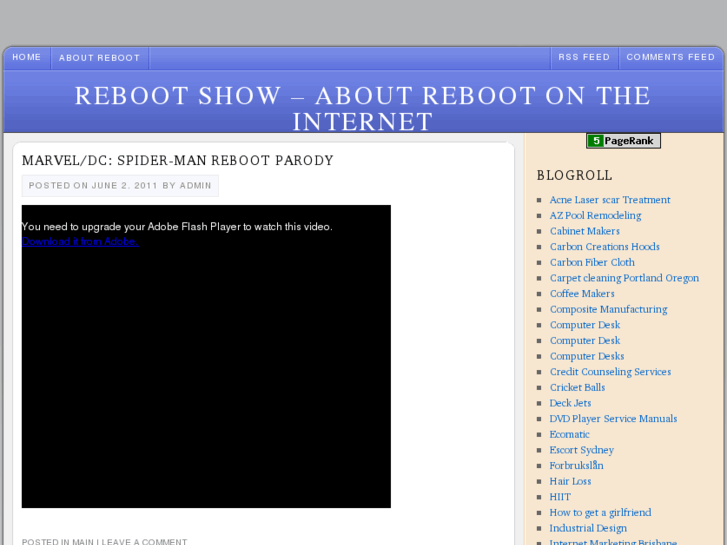Image resolution: width=727 pixels, height=545 pixels.
Task: Open Carbon Creations Hoods link
Action: tap(604, 247)
